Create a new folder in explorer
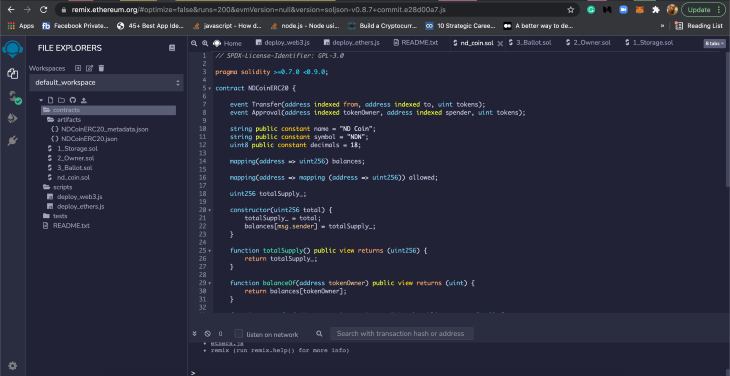This screenshot has height=376, width=730. pyautogui.click(x=61, y=100)
